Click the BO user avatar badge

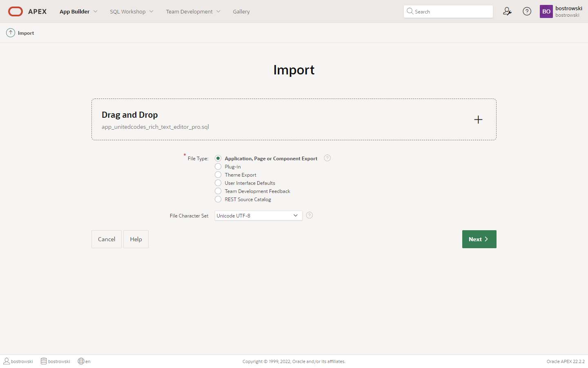[546, 11]
